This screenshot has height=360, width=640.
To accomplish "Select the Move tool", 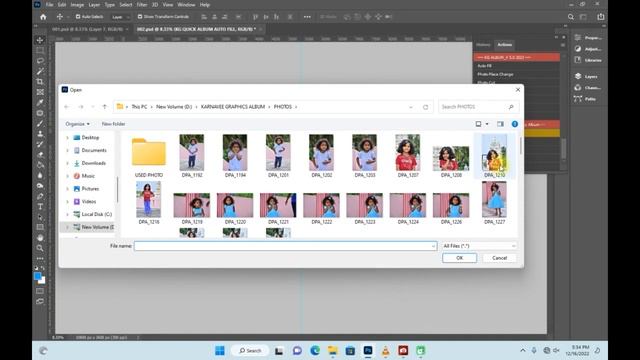I will click(x=40, y=40).
